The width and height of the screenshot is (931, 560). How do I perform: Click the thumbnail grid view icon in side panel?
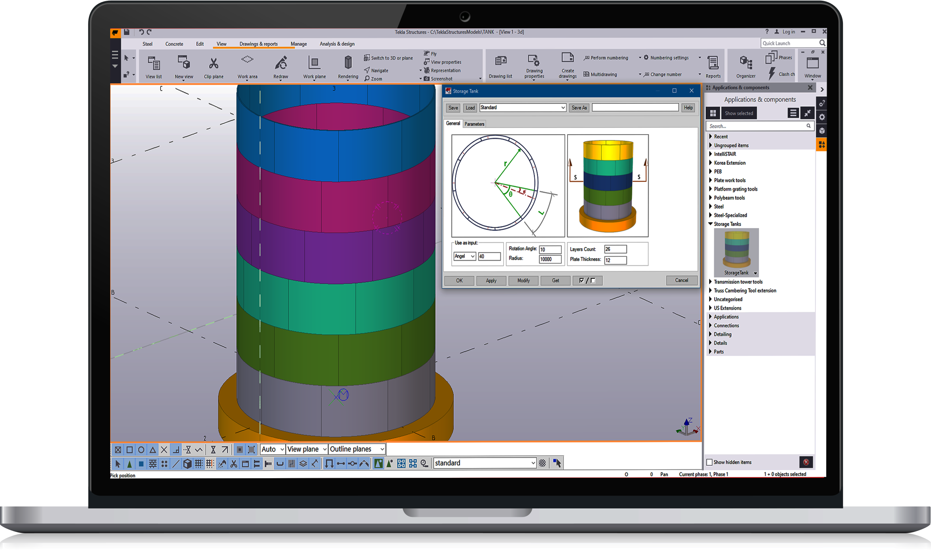(713, 113)
